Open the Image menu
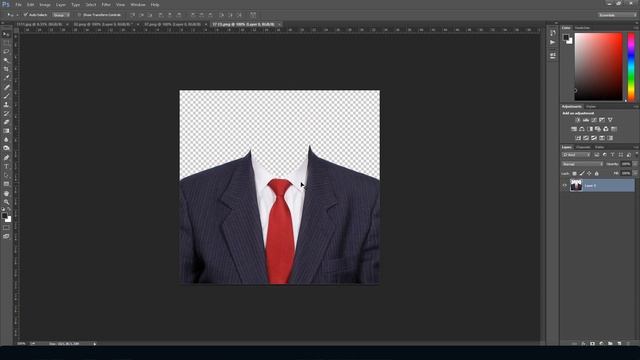The image size is (640, 360). click(x=44, y=5)
